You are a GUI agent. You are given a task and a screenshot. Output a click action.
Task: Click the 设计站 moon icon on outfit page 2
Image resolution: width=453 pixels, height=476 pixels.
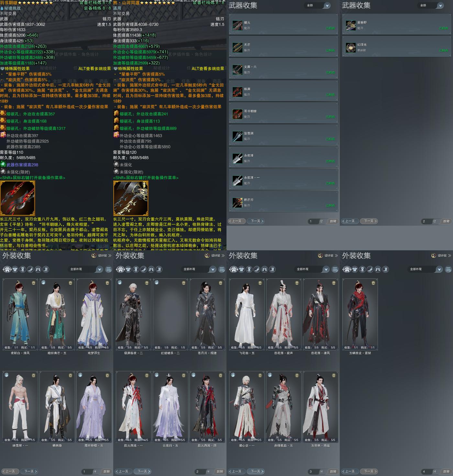pyautogui.click(x=207, y=255)
